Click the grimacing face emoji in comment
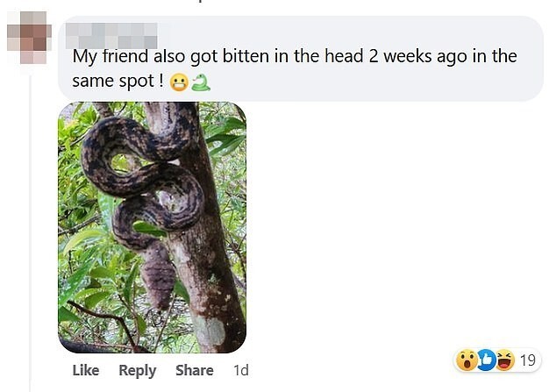 click(179, 82)
